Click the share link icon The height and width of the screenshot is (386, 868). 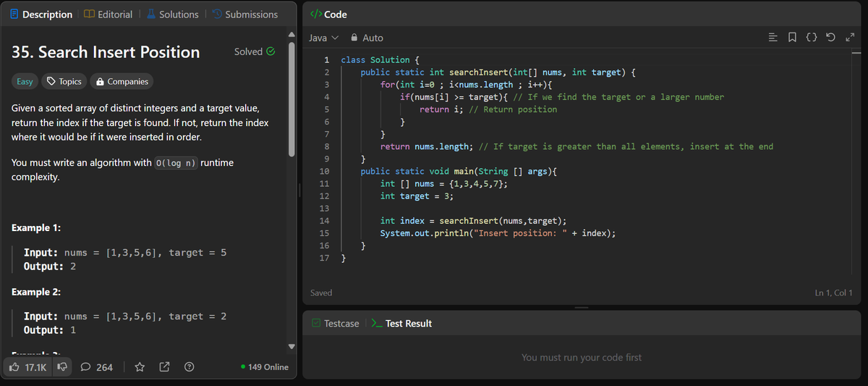[164, 367]
